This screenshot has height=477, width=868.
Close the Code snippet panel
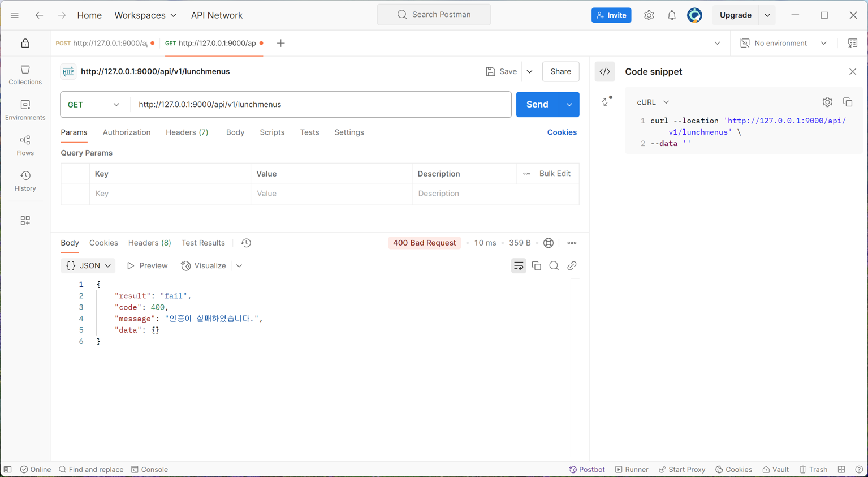[x=853, y=72]
